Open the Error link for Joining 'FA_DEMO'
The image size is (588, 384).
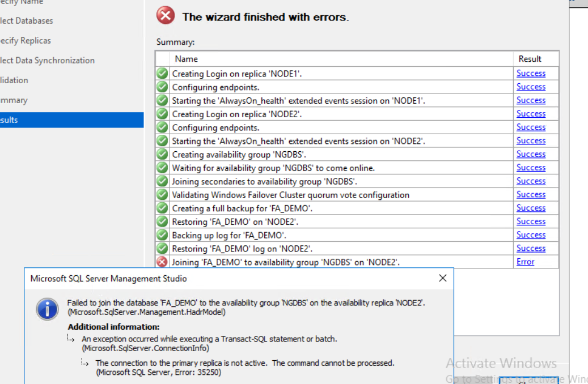point(525,262)
